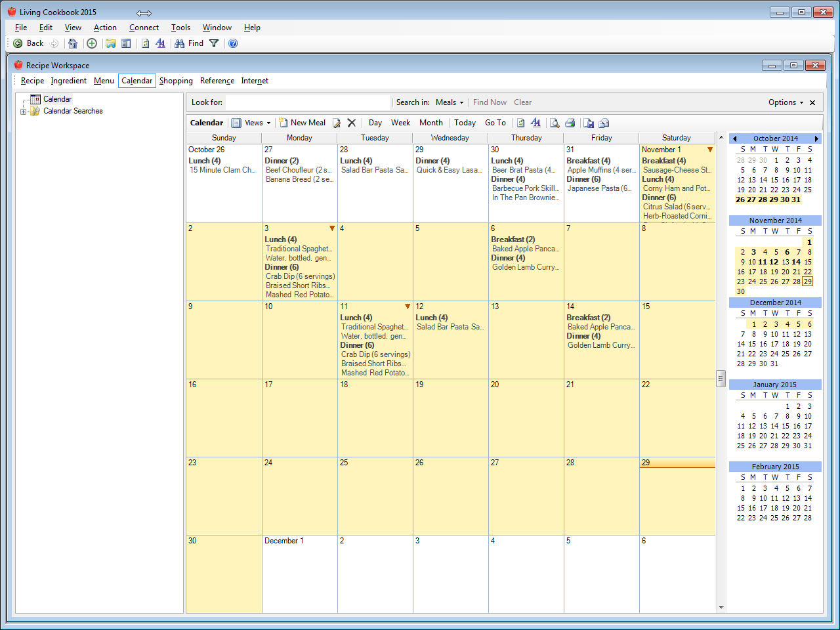Image resolution: width=840 pixels, height=630 pixels.
Task: Open the Connect menu
Action: (x=144, y=28)
